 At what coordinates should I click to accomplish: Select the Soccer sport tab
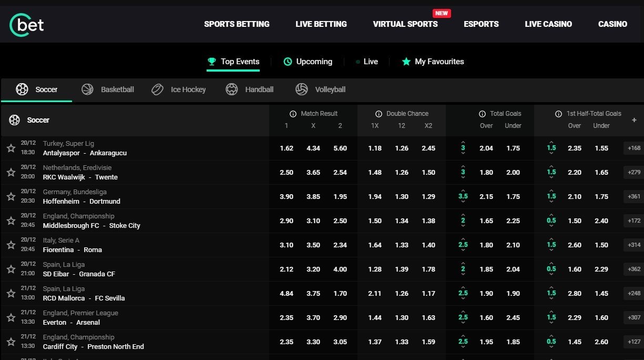coord(37,89)
